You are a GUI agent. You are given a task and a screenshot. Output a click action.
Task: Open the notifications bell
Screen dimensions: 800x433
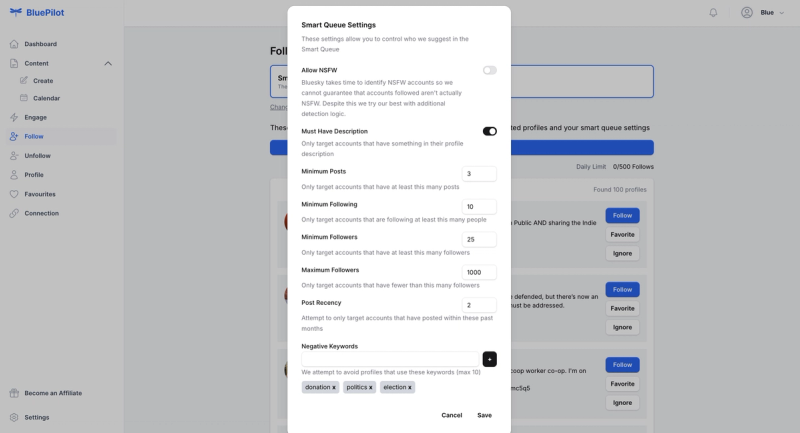click(713, 13)
